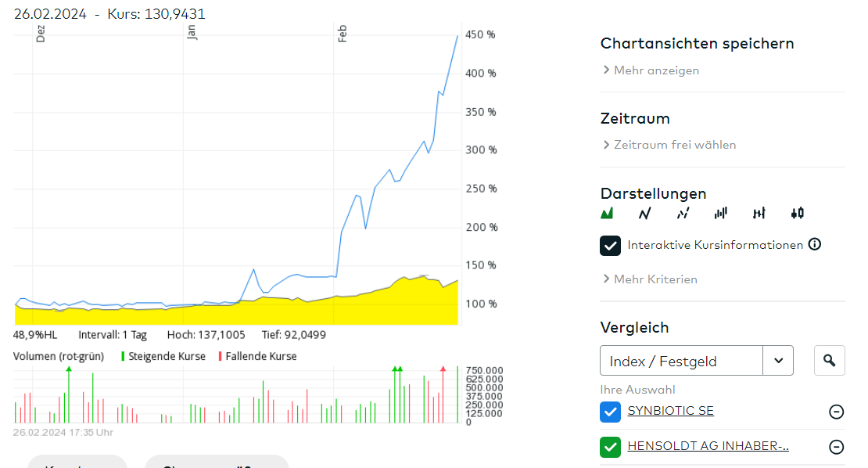868x468 pixels.
Task: Select the OHLC chart display style
Action: [759, 213]
